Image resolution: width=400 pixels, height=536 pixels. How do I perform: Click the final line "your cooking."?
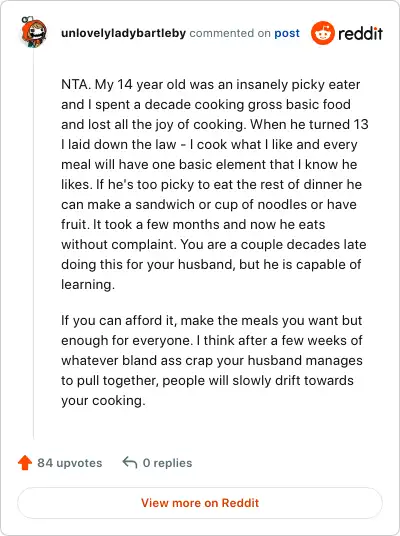(x=103, y=401)
